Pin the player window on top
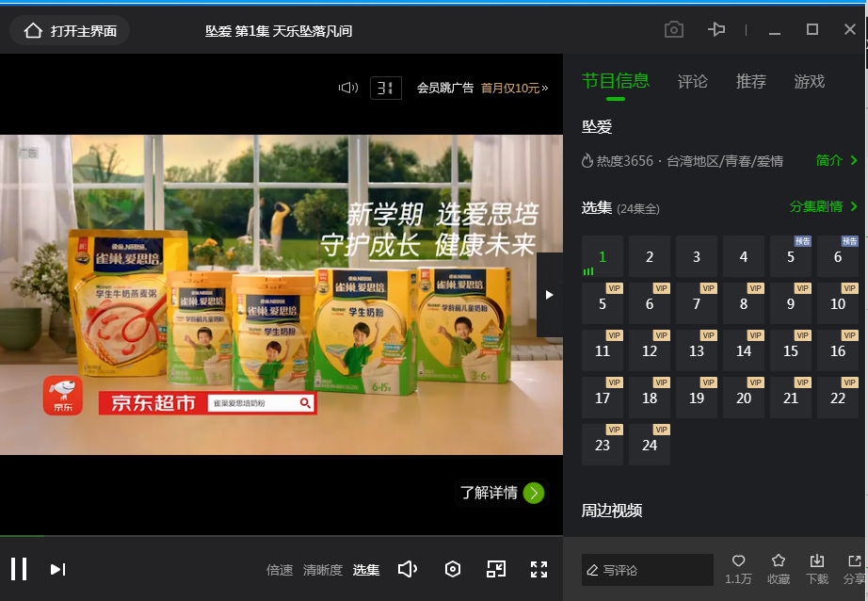Viewport: 868px width, 601px height. pos(716,29)
